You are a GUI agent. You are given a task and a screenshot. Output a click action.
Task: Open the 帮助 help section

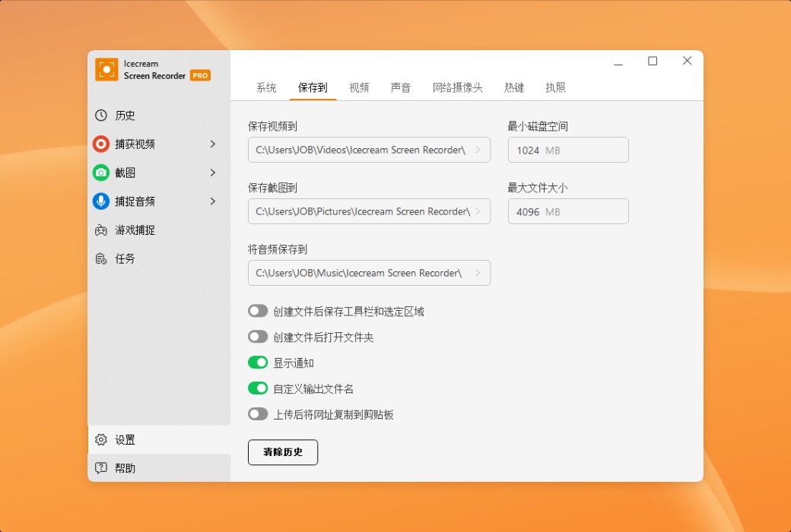124,468
